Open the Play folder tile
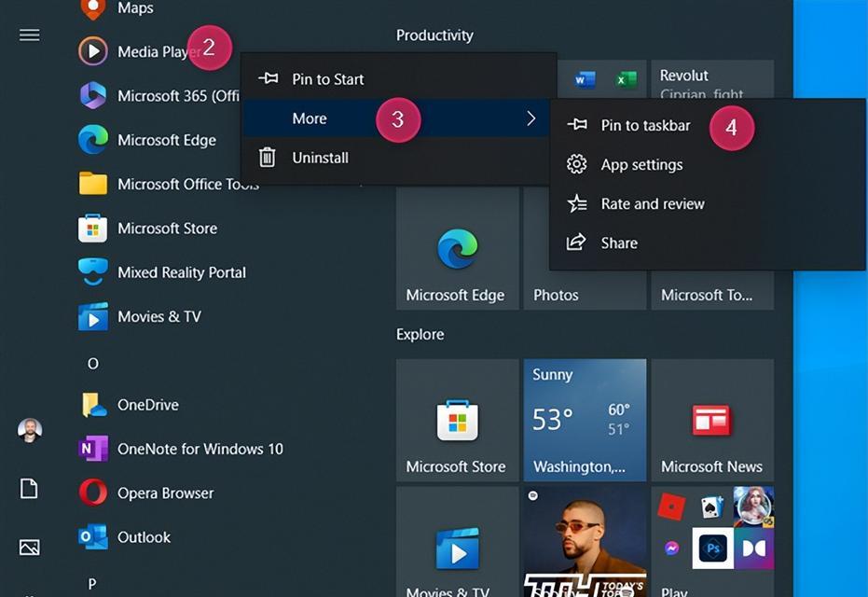 (x=712, y=542)
